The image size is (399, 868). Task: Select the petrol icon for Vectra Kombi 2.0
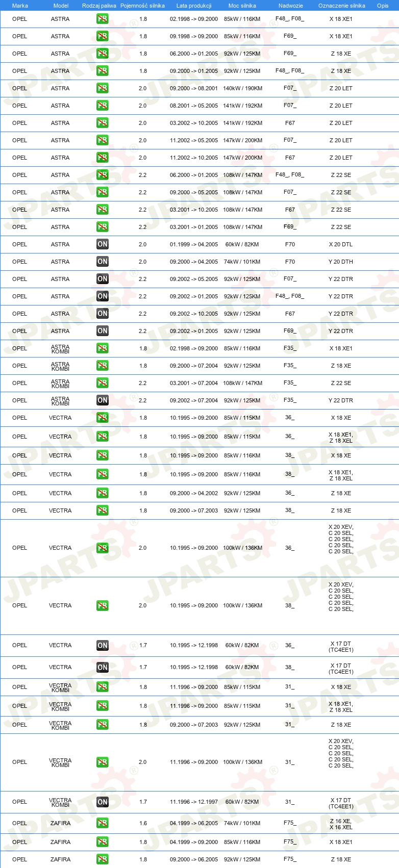(x=103, y=762)
